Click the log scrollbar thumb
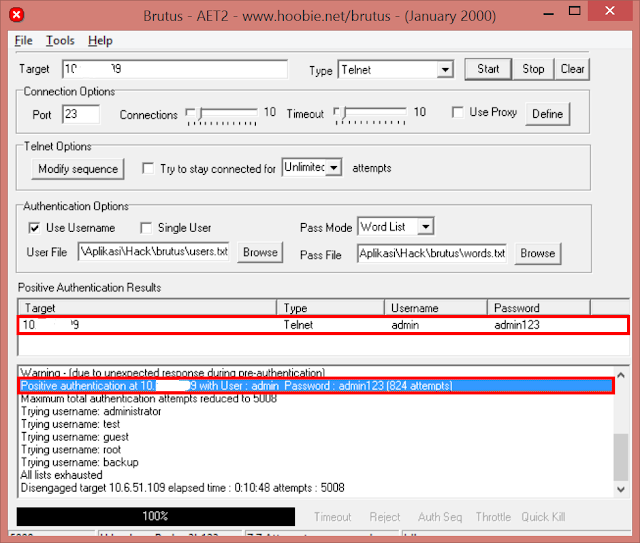The height and width of the screenshot is (543, 640). (x=621, y=457)
